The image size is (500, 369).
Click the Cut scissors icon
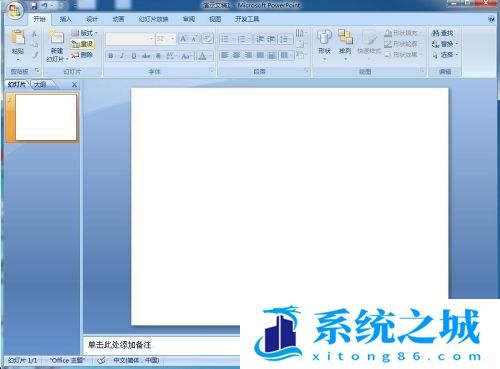click(x=34, y=34)
